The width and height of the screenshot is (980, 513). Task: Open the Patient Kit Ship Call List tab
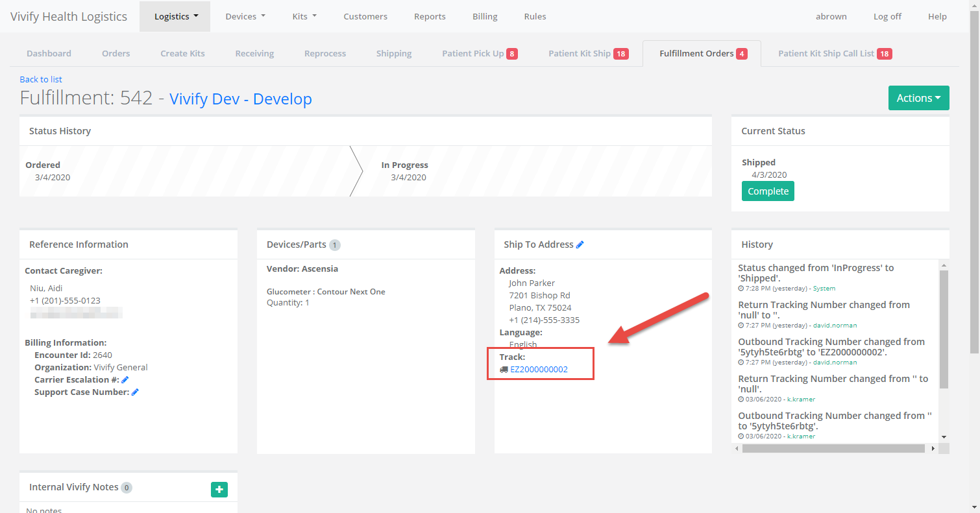click(834, 53)
